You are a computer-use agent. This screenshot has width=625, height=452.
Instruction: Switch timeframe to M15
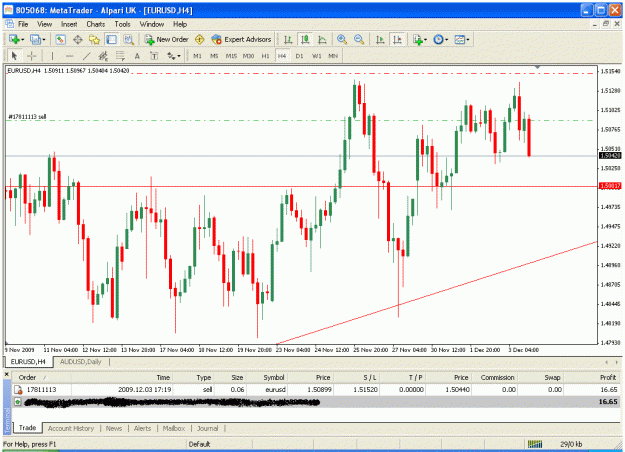pos(231,56)
